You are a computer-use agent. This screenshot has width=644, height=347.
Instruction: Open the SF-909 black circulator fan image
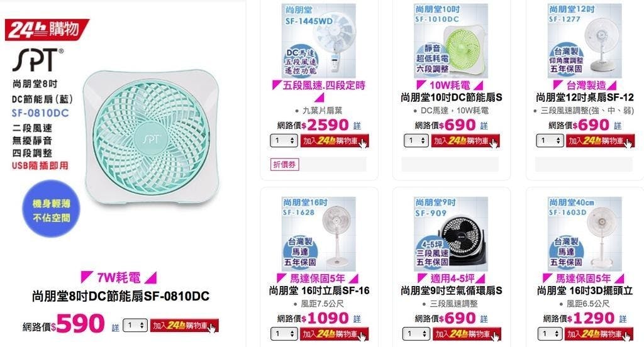pos(451,234)
